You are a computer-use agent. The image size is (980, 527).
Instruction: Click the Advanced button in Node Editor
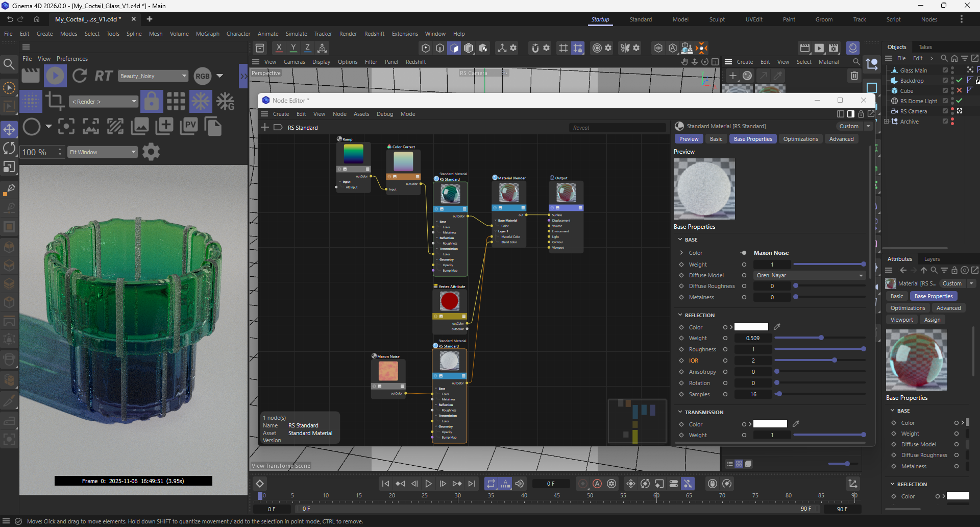click(x=841, y=139)
